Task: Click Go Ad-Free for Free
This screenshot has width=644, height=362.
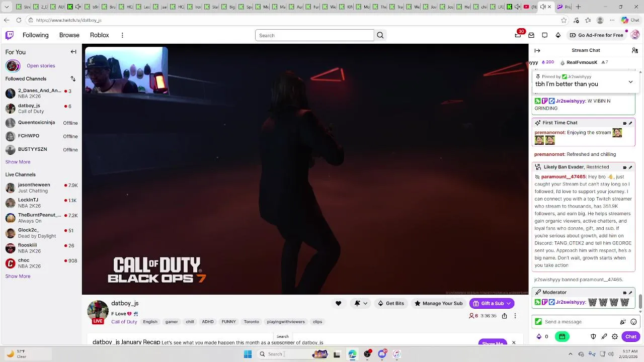Action: pos(597,35)
